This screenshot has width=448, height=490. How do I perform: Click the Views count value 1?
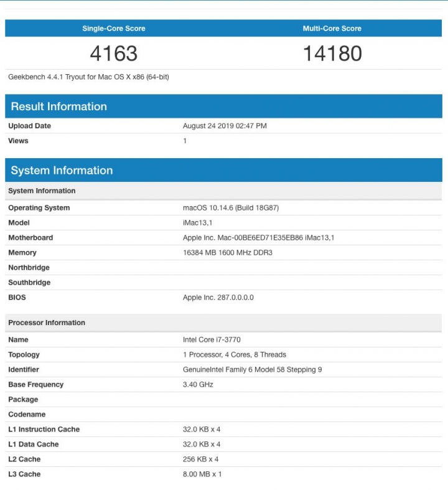point(185,141)
